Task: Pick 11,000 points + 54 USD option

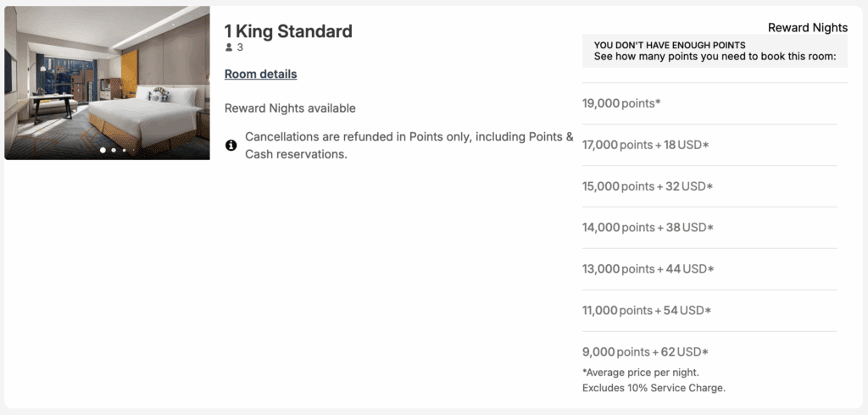Action: pos(646,310)
